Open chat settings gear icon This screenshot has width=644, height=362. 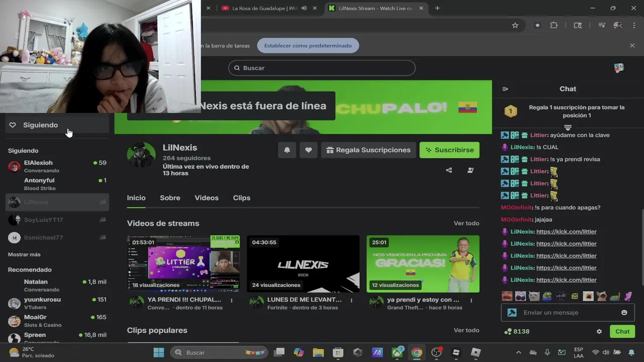(x=599, y=331)
